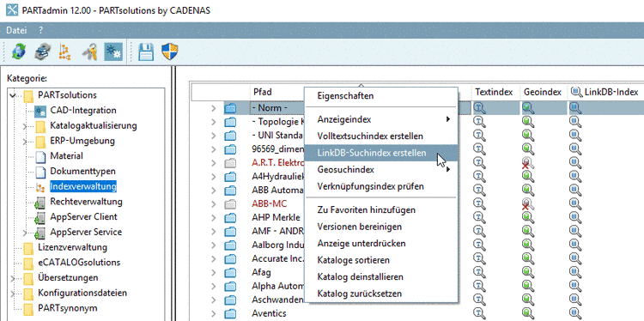Open the ? help menu
The height and width of the screenshot is (321, 644).
click(x=40, y=30)
